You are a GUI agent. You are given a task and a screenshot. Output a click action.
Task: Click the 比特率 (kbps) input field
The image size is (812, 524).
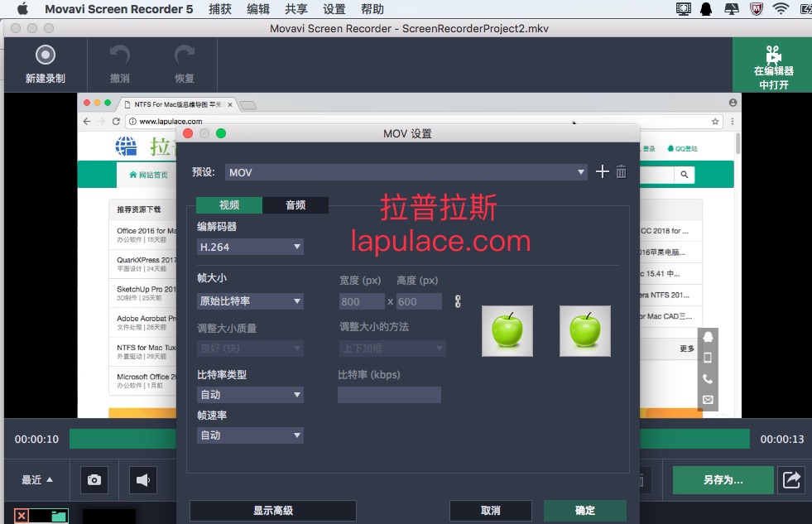click(389, 395)
